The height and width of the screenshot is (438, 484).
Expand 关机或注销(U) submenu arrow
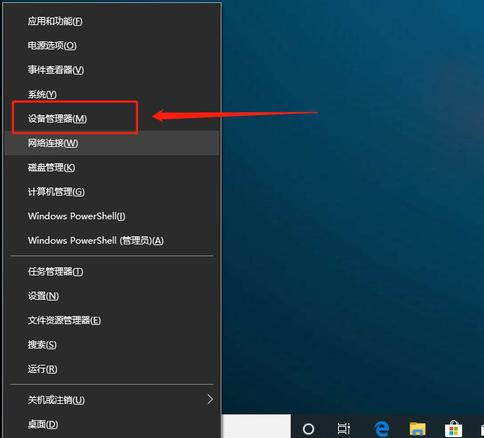point(210,399)
